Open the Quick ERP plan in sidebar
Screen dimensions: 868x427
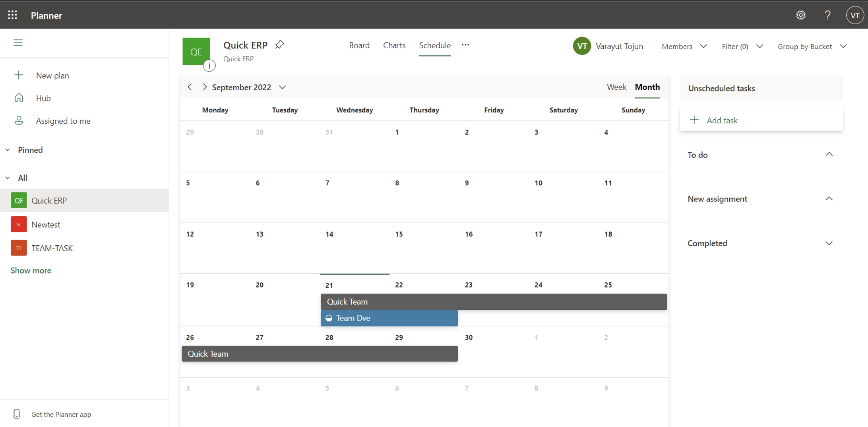point(84,200)
